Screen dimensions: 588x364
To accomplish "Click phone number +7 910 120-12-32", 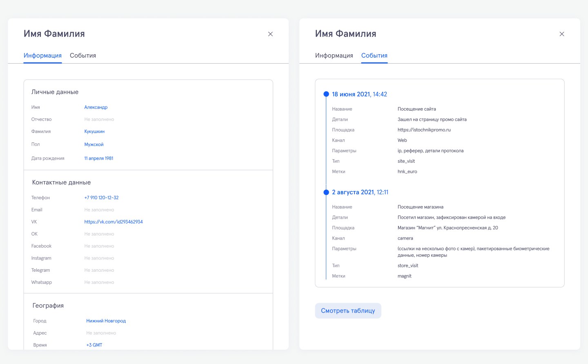I will tap(101, 198).
